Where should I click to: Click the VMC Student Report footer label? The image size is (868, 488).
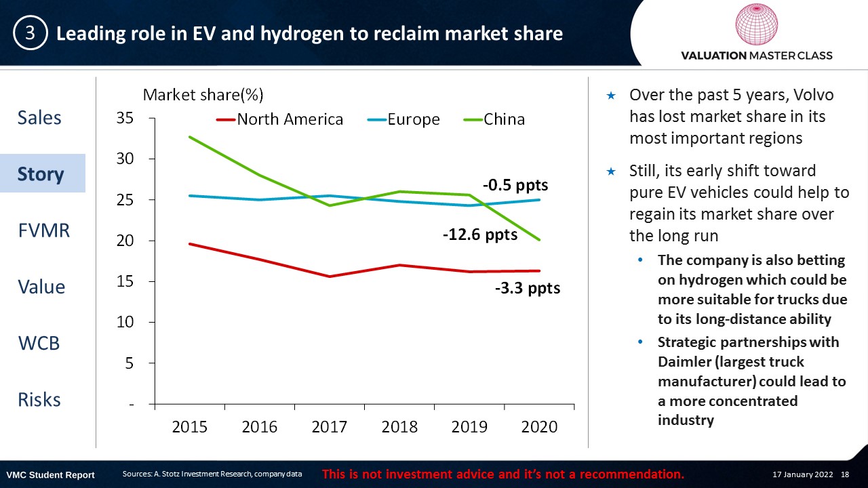point(51,474)
